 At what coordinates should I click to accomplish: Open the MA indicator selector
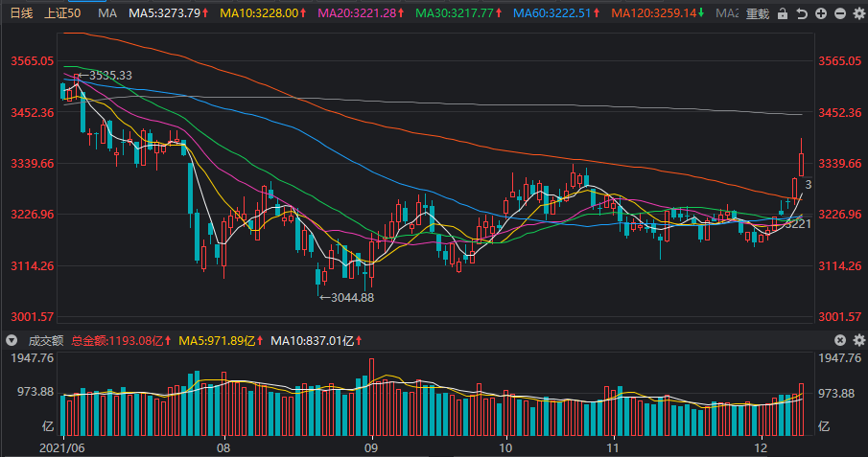pos(107,14)
